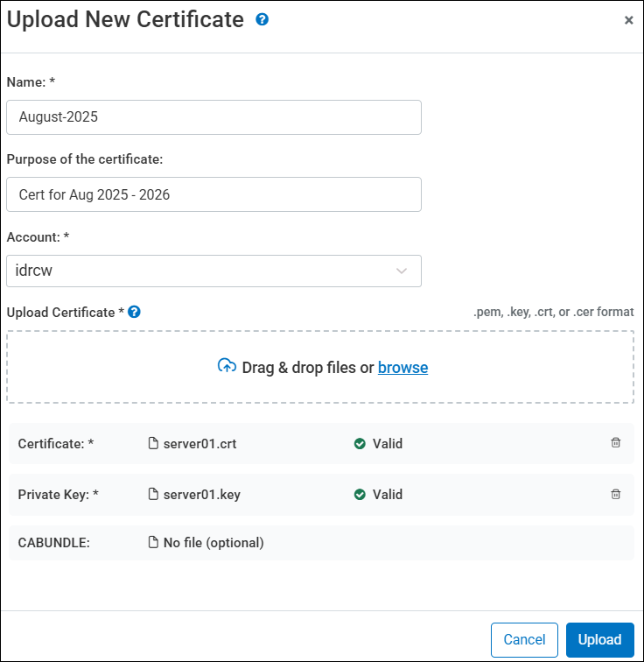Expand the Account dropdown chevron

[x=402, y=271]
